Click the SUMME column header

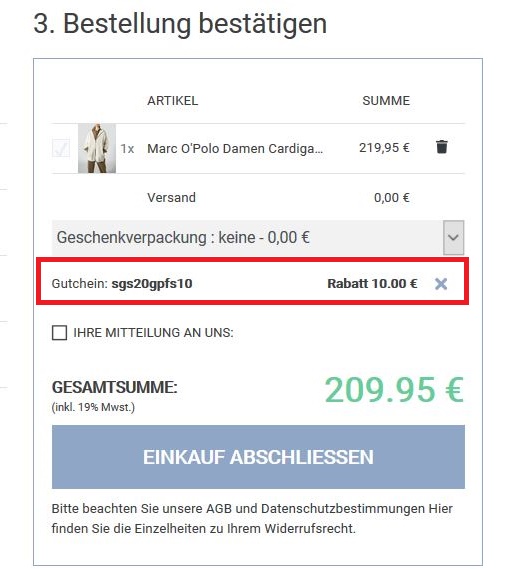(x=386, y=101)
